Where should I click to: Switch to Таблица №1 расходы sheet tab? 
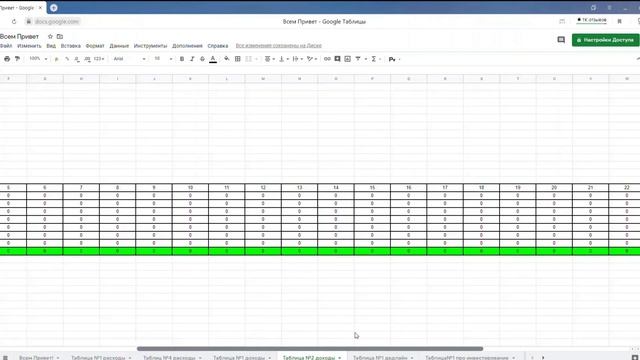pyautogui.click(x=98, y=358)
